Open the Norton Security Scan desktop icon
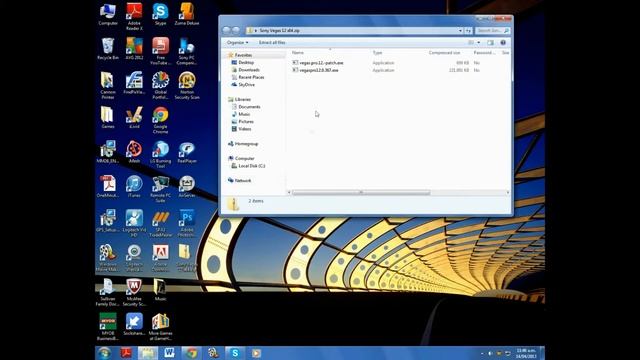Viewport: 640px width, 360px height. 187,85
